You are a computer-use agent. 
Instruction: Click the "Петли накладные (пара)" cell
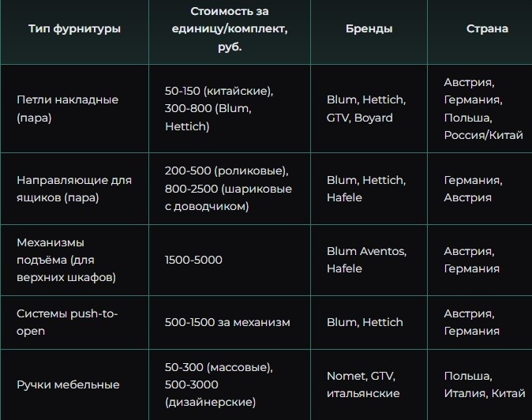point(67,109)
